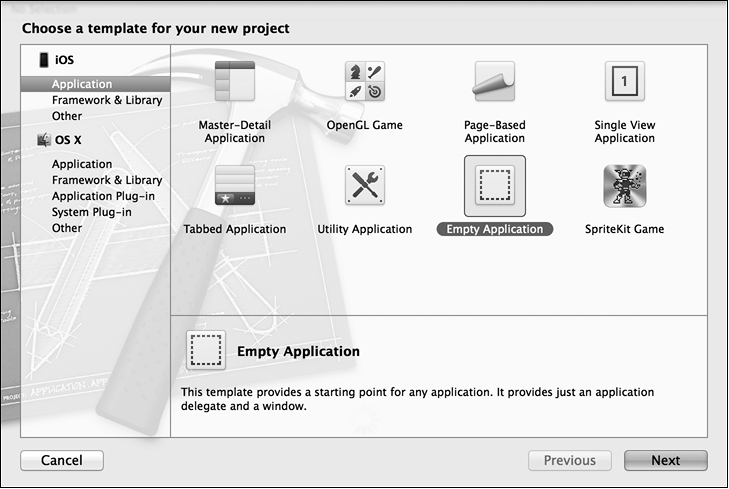Image resolution: width=729 pixels, height=489 pixels.
Task: Click the Empty Application template icon
Action: [x=494, y=185]
